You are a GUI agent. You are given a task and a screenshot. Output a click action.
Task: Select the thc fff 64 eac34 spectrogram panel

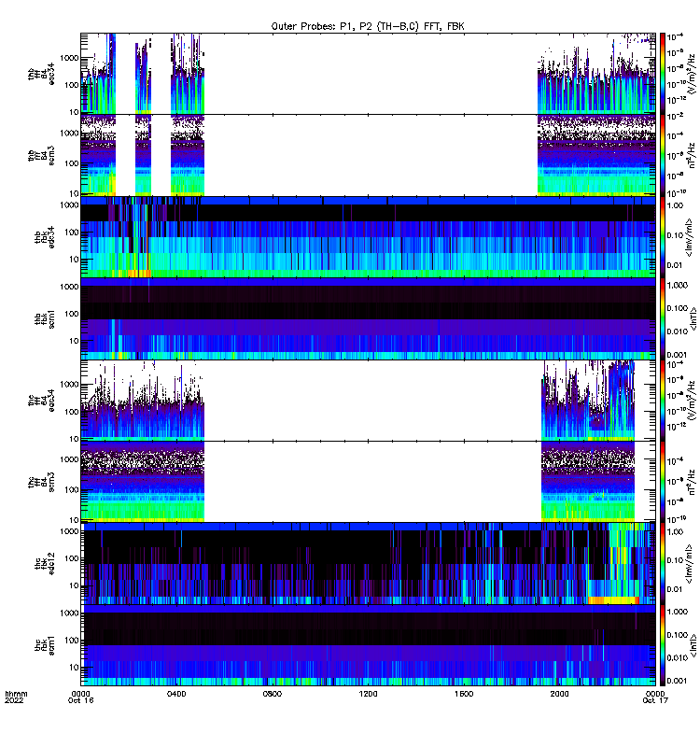(x=368, y=401)
